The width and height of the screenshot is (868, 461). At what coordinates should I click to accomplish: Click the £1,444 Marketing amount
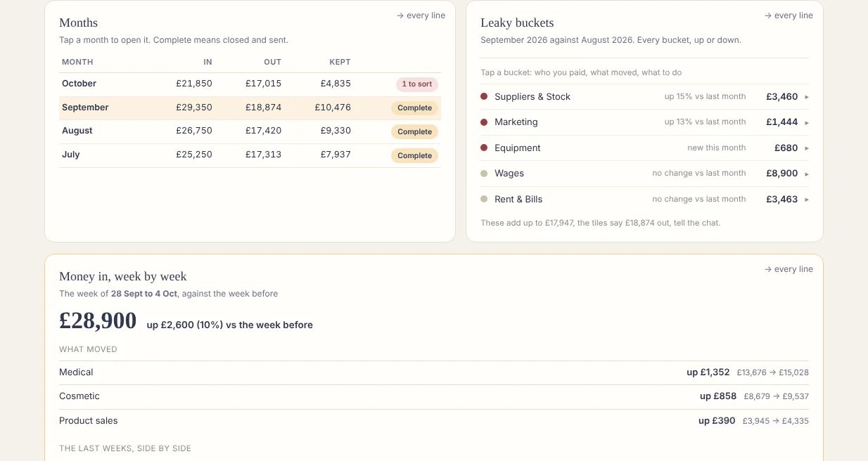coord(782,122)
